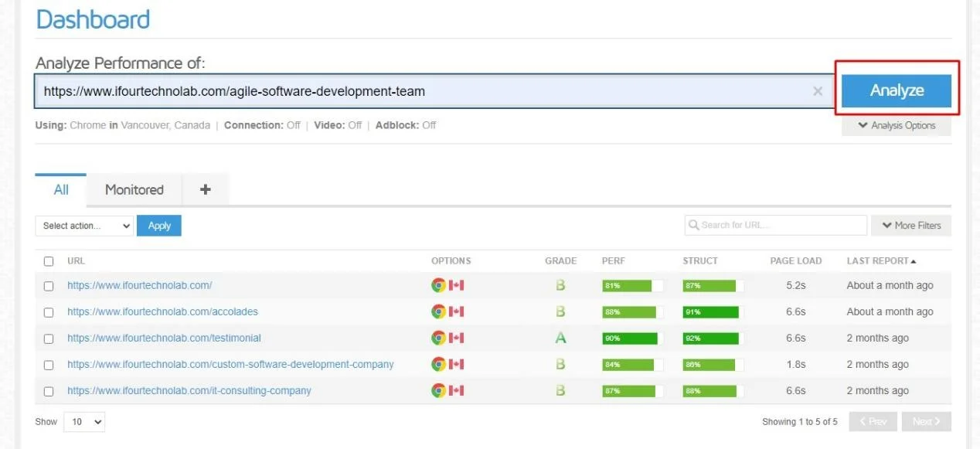Check the box for custom-software-development-company row
The height and width of the screenshot is (449, 980).
[x=49, y=365]
